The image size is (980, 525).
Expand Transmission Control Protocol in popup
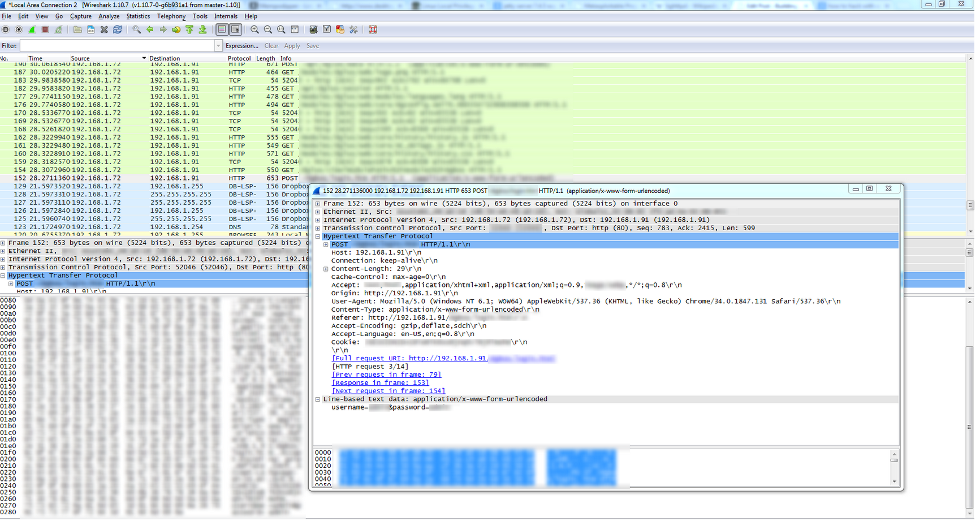(318, 228)
